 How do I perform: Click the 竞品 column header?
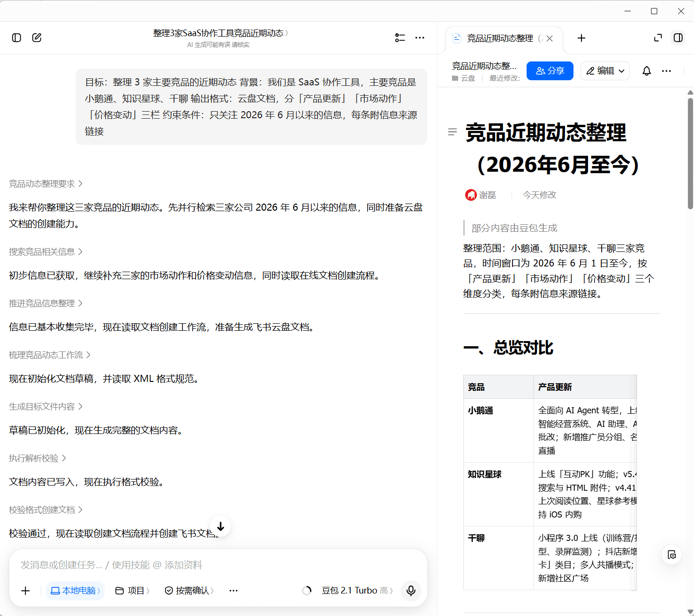pos(498,387)
